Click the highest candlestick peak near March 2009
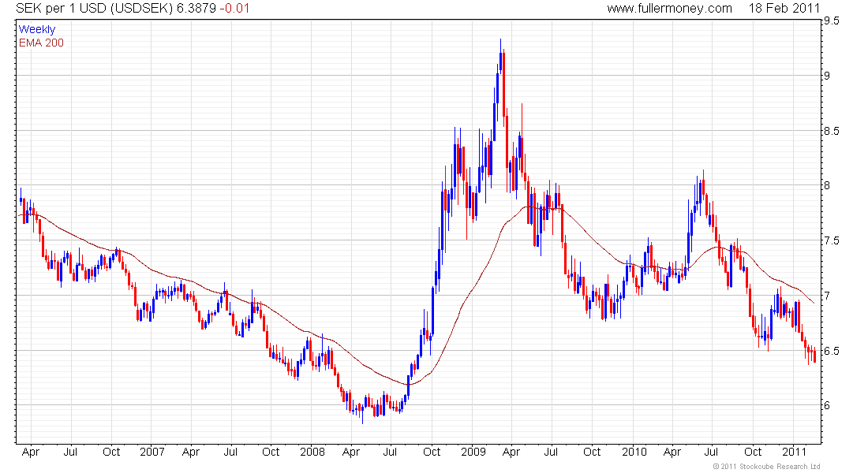The width and height of the screenshot is (868, 473). [500, 55]
